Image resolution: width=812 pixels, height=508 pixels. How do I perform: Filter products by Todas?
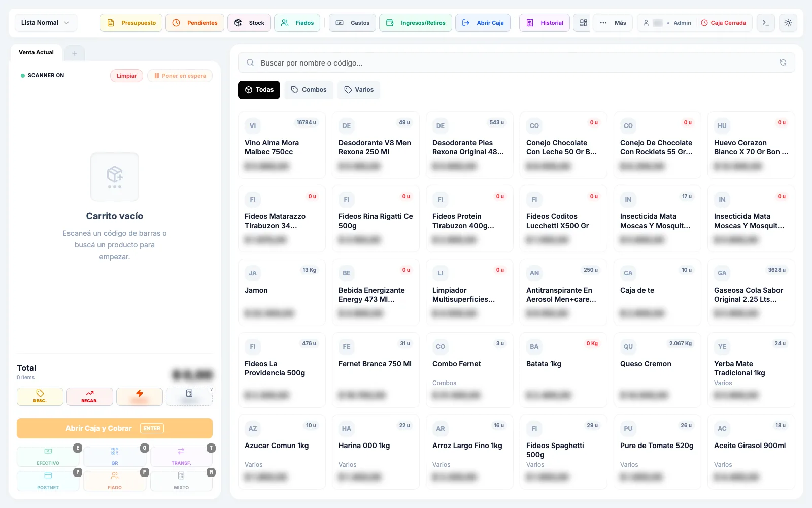[259, 90]
